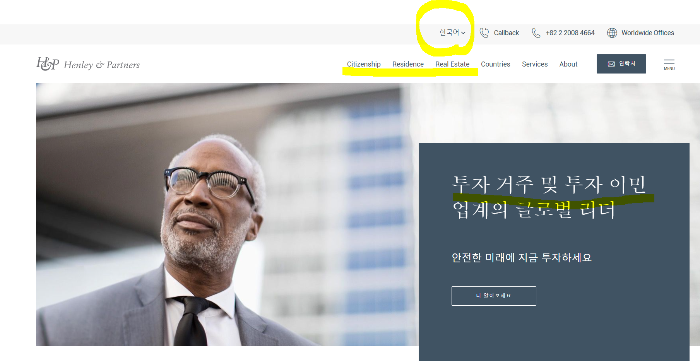
Task: Click the Callback phone icon
Action: pyautogui.click(x=484, y=33)
